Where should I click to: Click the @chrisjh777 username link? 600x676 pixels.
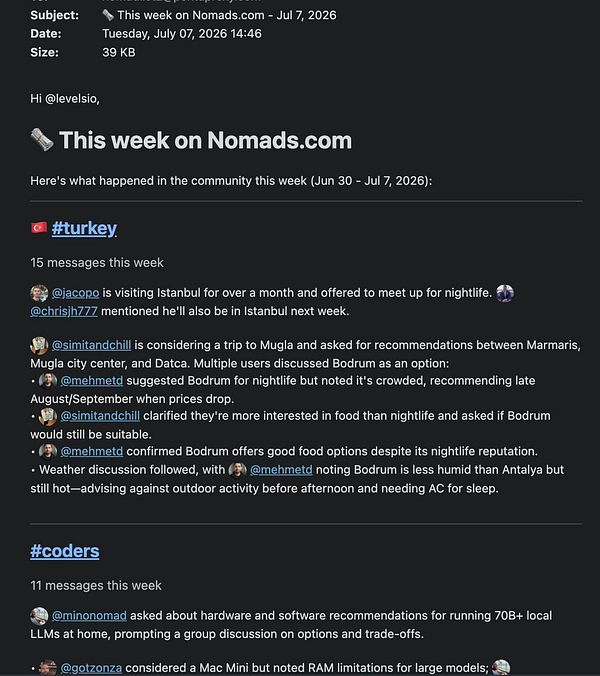[64, 311]
